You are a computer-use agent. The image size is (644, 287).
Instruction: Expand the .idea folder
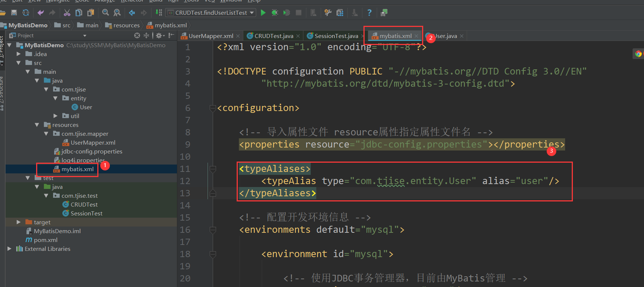click(18, 54)
